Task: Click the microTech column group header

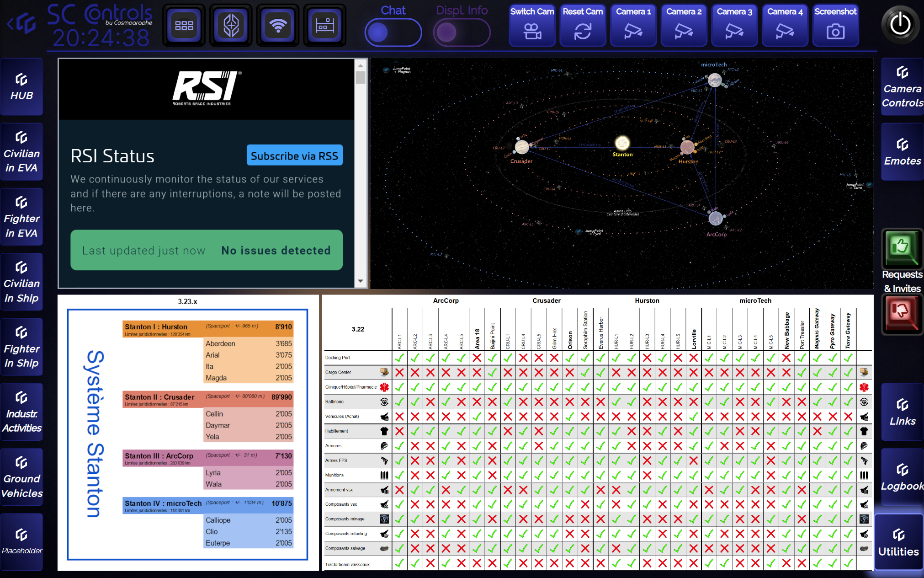Action: (x=755, y=300)
